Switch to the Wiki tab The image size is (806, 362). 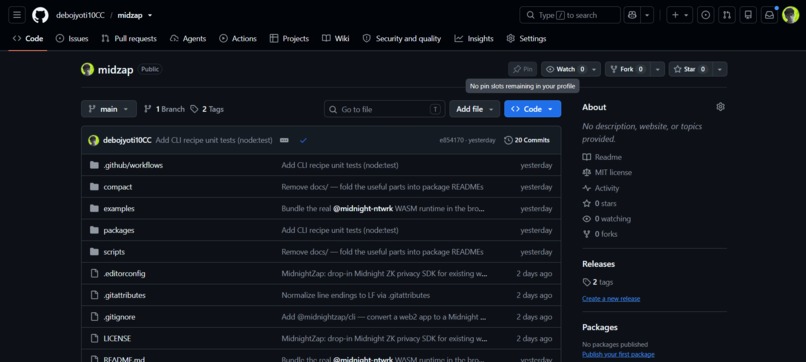point(336,39)
